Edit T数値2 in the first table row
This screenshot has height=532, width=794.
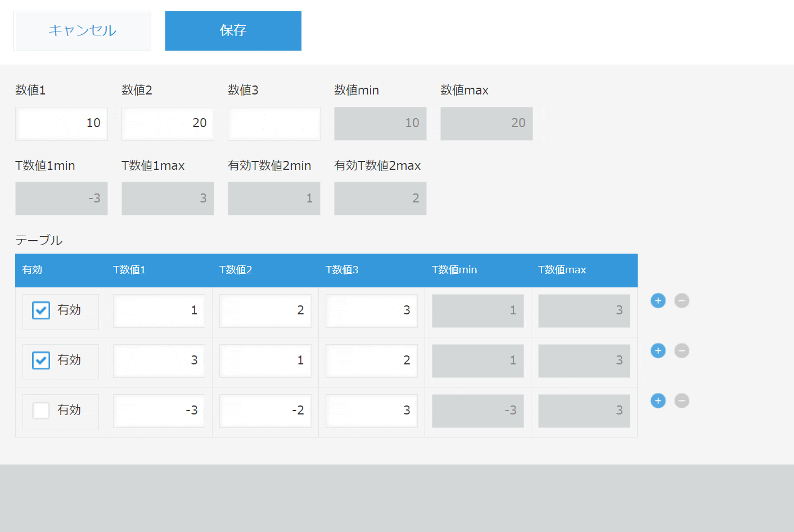coord(265,311)
